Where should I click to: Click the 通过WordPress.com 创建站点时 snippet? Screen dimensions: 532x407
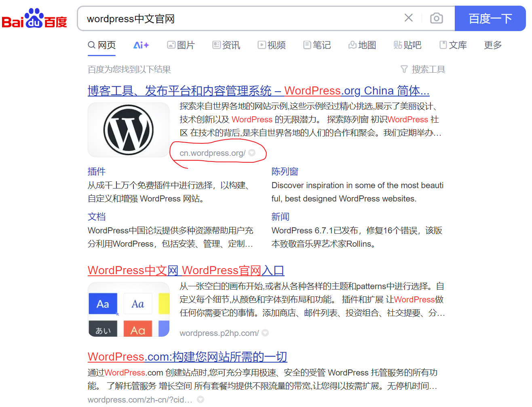click(x=263, y=379)
